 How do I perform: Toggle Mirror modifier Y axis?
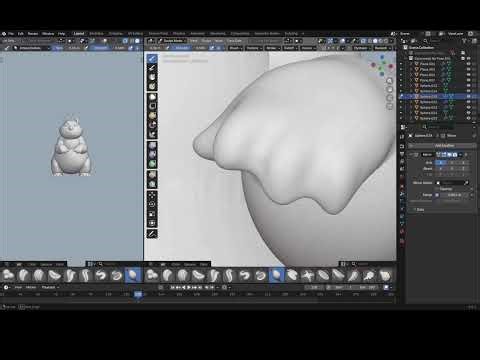(452, 163)
